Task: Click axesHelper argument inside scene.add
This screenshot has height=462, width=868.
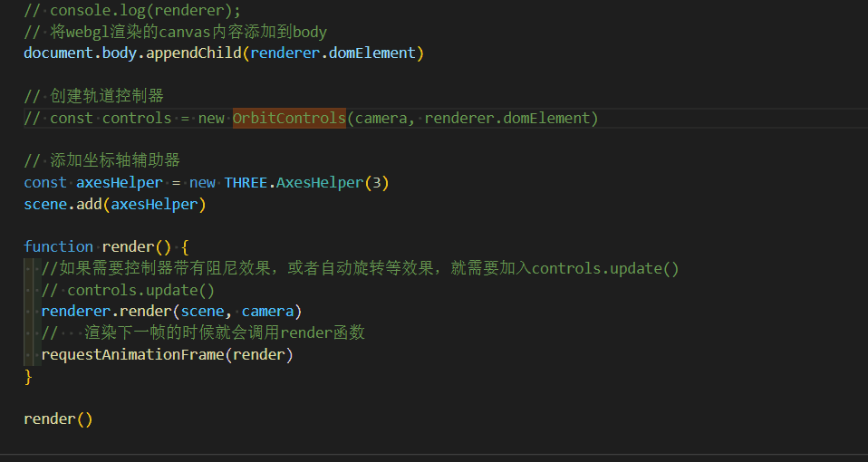Action: [154, 204]
